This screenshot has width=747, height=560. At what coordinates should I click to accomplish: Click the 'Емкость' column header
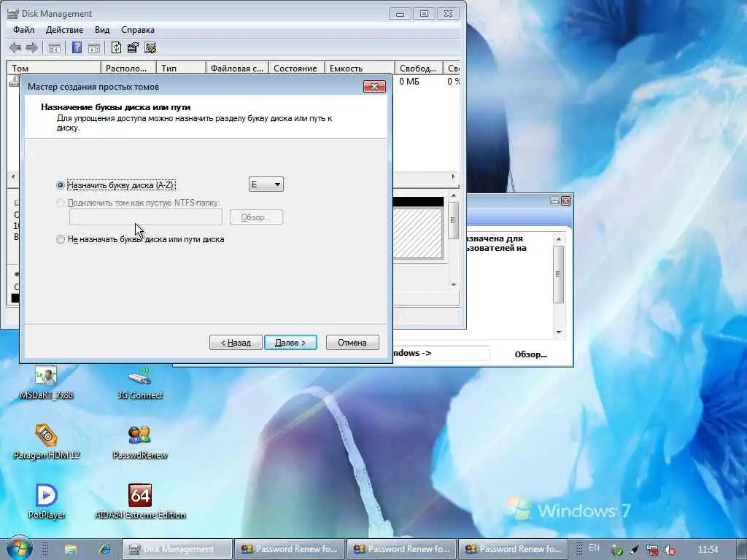pos(359,68)
